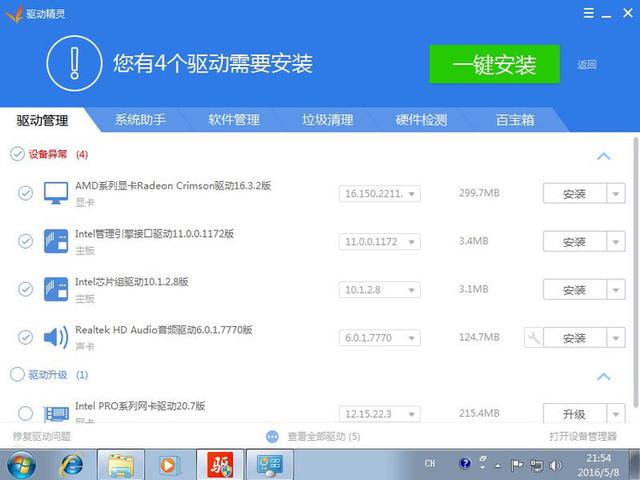
Task: Open the volume speaker tray icon
Action: click(555, 465)
